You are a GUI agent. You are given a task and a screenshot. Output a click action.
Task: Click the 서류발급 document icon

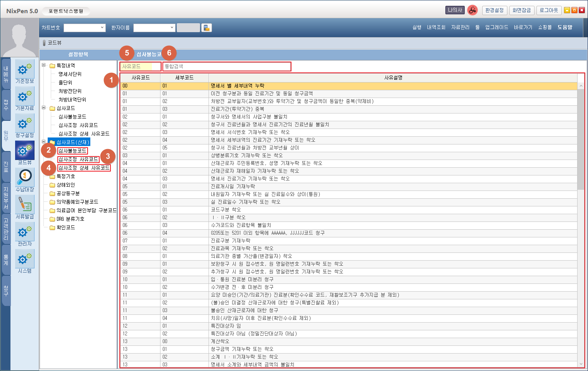click(x=24, y=205)
